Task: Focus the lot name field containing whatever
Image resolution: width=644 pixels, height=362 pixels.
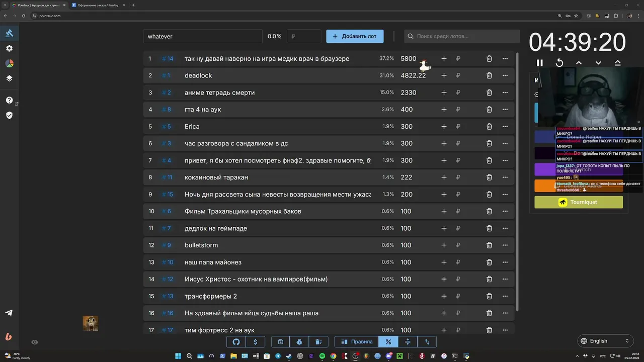Action: (x=203, y=36)
